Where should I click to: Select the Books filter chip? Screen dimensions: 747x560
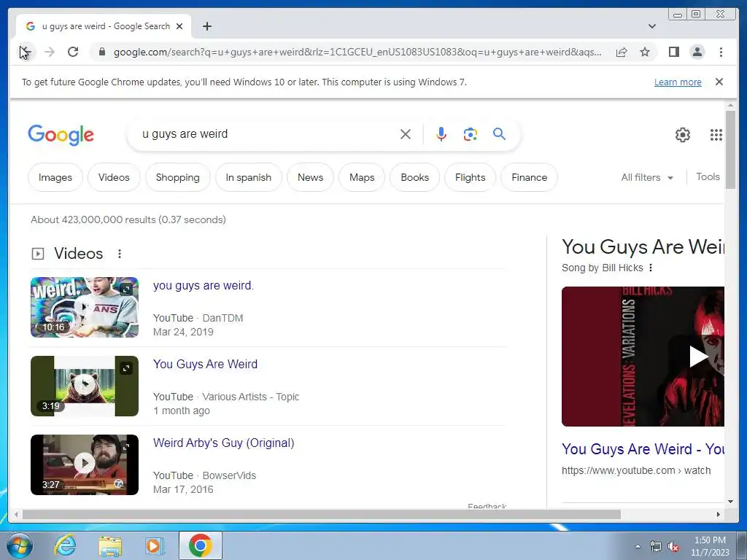(x=414, y=177)
